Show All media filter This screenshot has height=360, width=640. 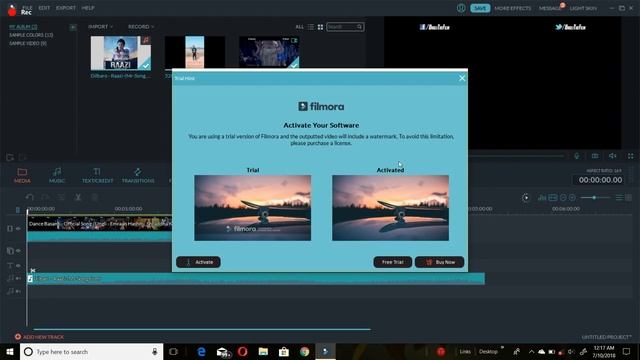tap(300, 27)
